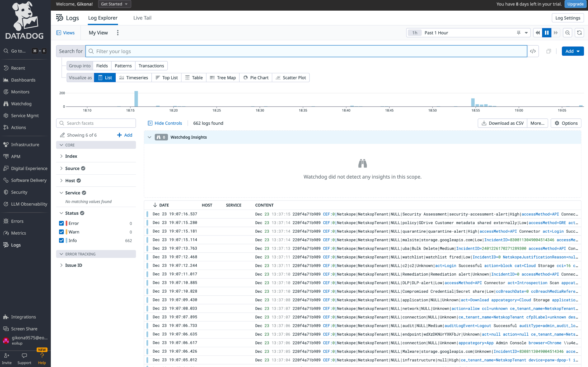Screen dimensions: 588x367
Task: Uncheck the Info status checkbox
Action: 61,240
